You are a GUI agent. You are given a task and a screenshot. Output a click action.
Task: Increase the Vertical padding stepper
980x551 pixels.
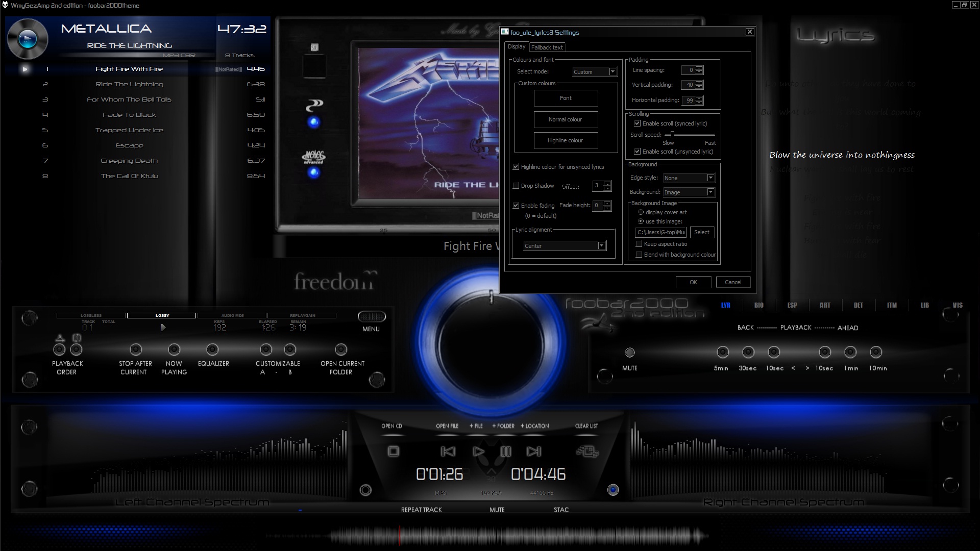699,83
